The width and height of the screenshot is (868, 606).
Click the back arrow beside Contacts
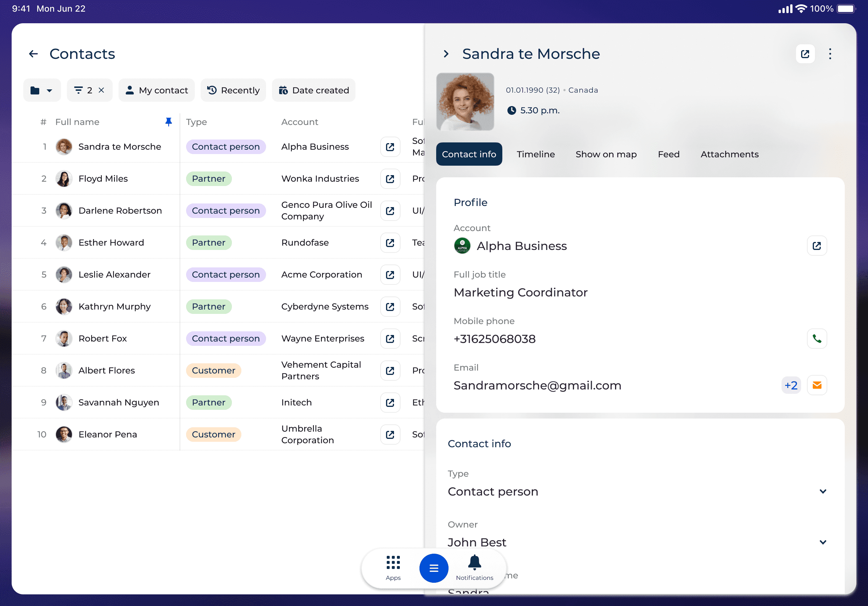34,54
